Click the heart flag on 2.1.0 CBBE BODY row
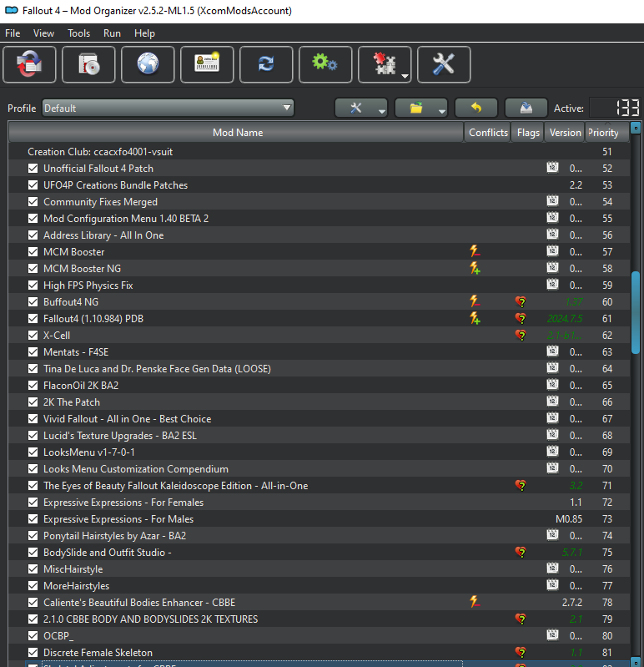The image size is (644, 667). coord(521,619)
